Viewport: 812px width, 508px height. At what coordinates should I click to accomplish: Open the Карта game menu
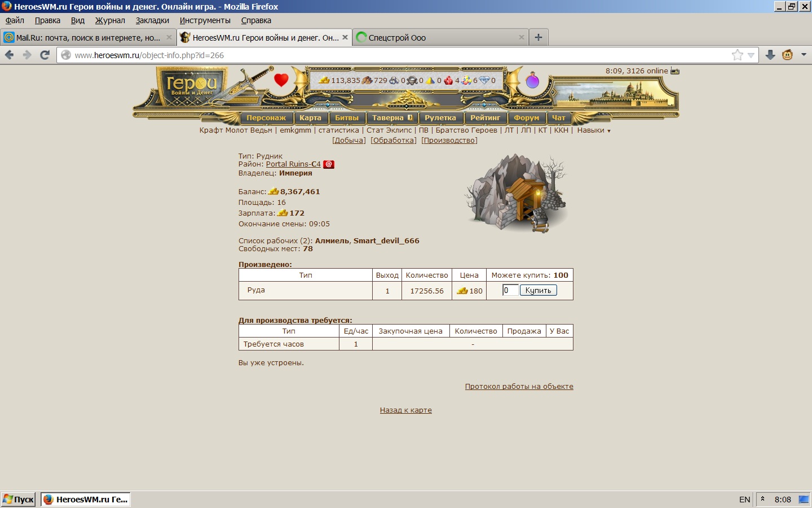[310, 118]
